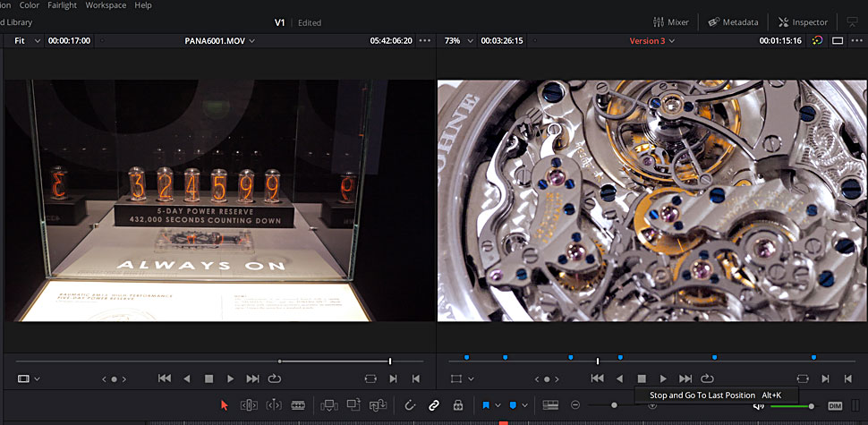Click the timeline zoom slider handle
Screen dimensions: 868x425
pos(614,405)
